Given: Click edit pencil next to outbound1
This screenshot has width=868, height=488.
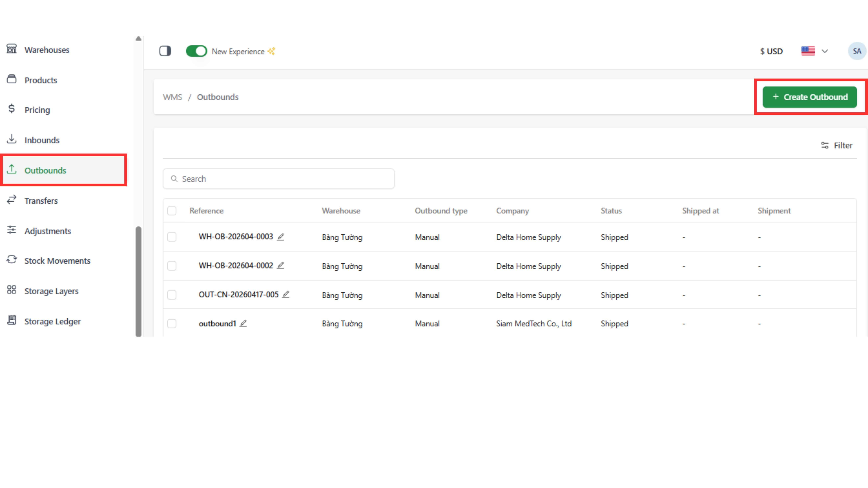Looking at the screenshot, I should pyautogui.click(x=243, y=323).
